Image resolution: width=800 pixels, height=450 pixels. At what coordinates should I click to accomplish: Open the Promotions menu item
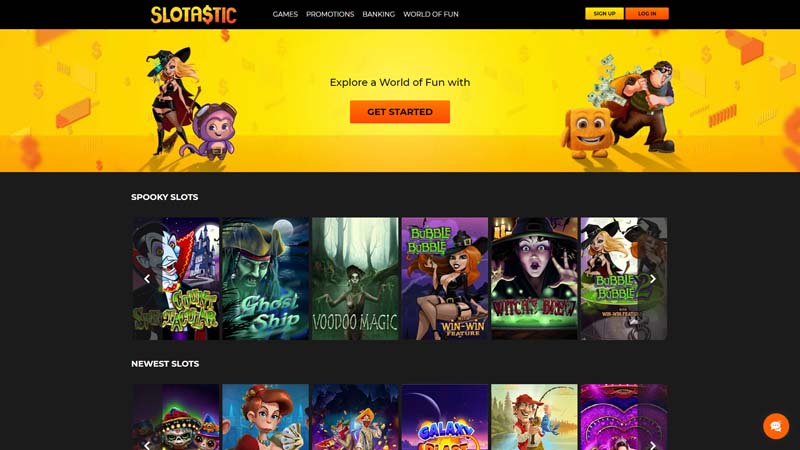pos(330,14)
